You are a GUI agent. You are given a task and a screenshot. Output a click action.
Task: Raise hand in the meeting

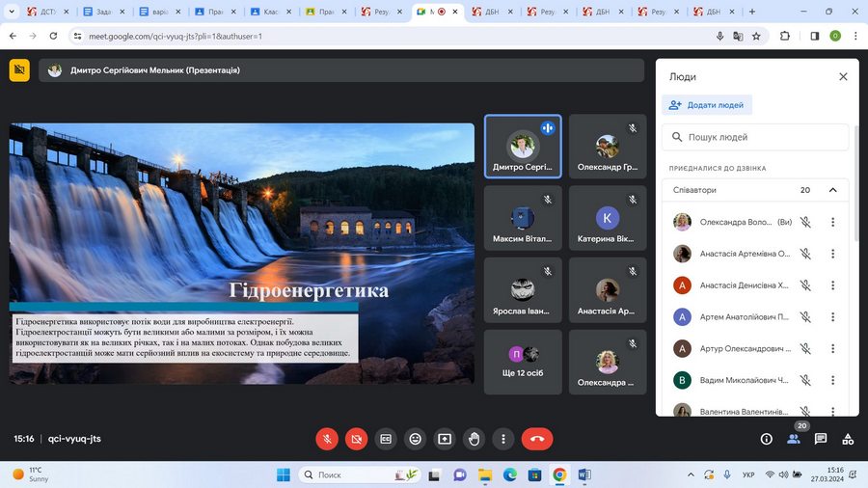point(474,439)
